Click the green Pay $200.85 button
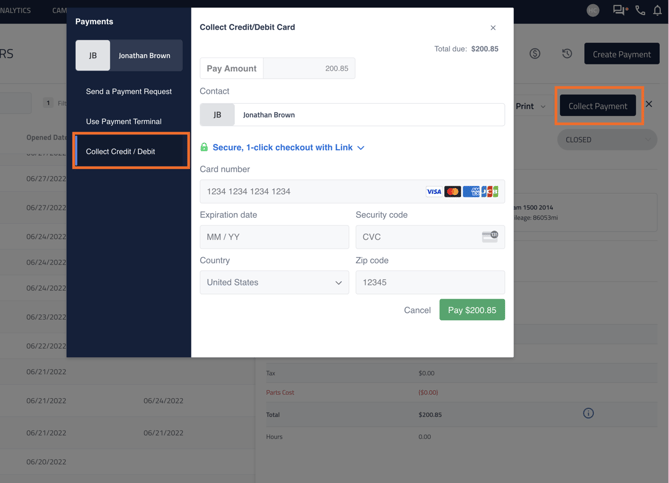This screenshot has width=670, height=483. [x=472, y=310]
